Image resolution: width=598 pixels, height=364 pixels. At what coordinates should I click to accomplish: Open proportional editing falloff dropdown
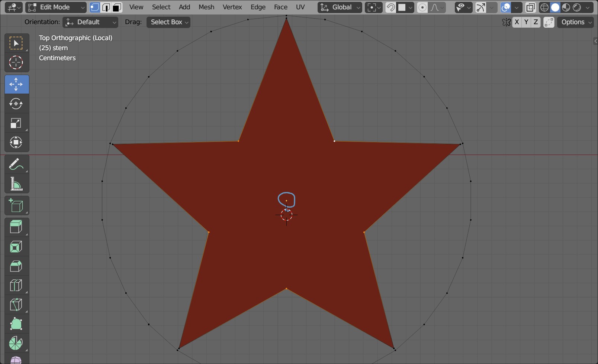(x=437, y=7)
